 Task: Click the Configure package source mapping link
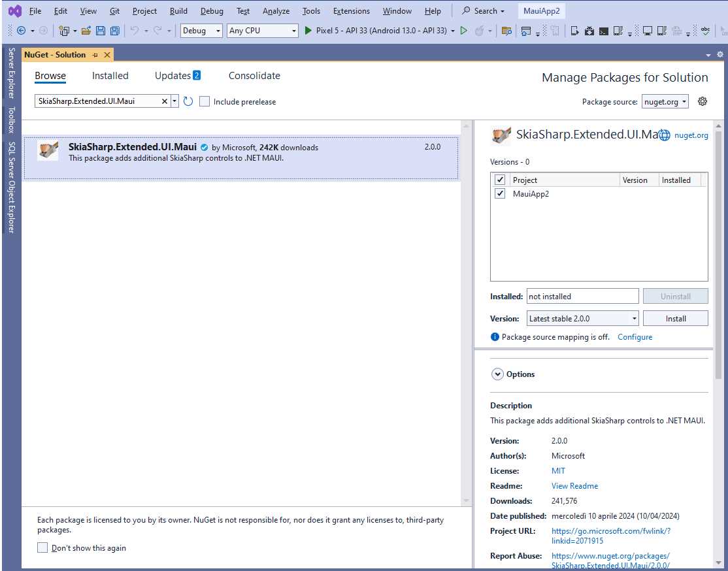coord(635,337)
